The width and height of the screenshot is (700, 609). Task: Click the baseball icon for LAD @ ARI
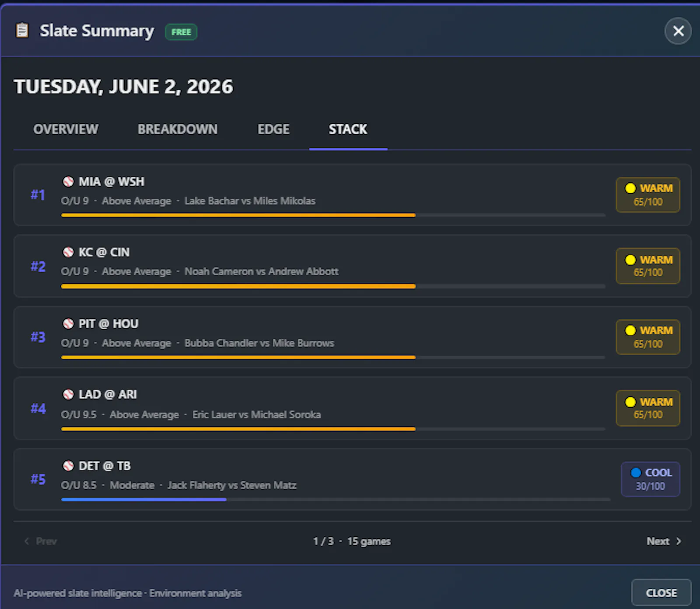click(x=68, y=394)
